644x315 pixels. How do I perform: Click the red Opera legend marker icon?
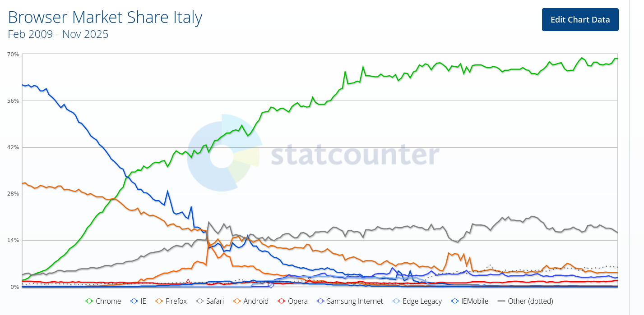pos(282,301)
